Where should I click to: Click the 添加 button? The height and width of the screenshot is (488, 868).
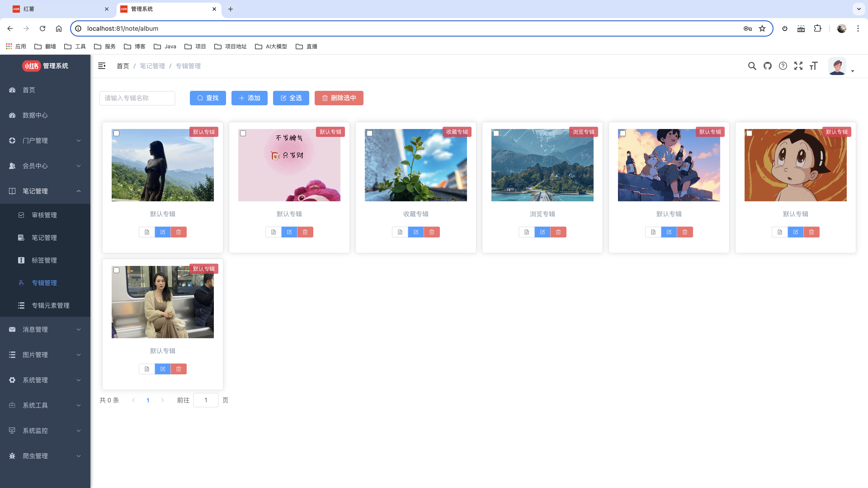(249, 98)
